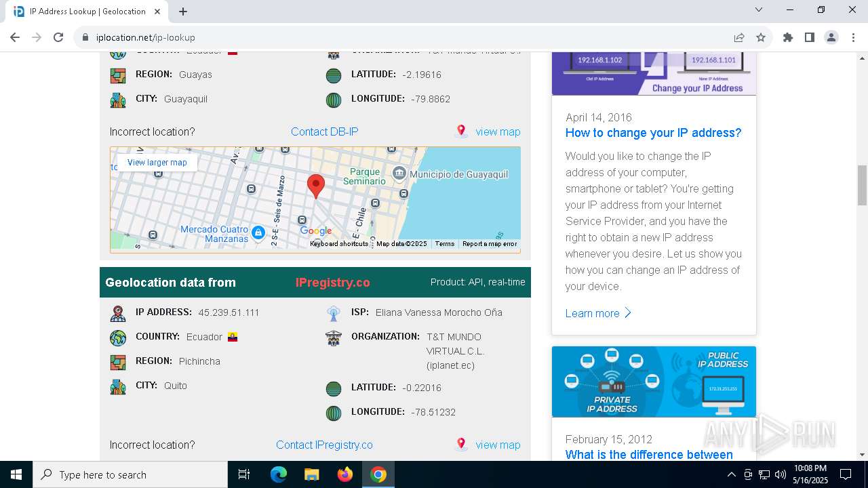Click the REGION icon beside Pichincha
868x488 pixels.
click(118, 362)
